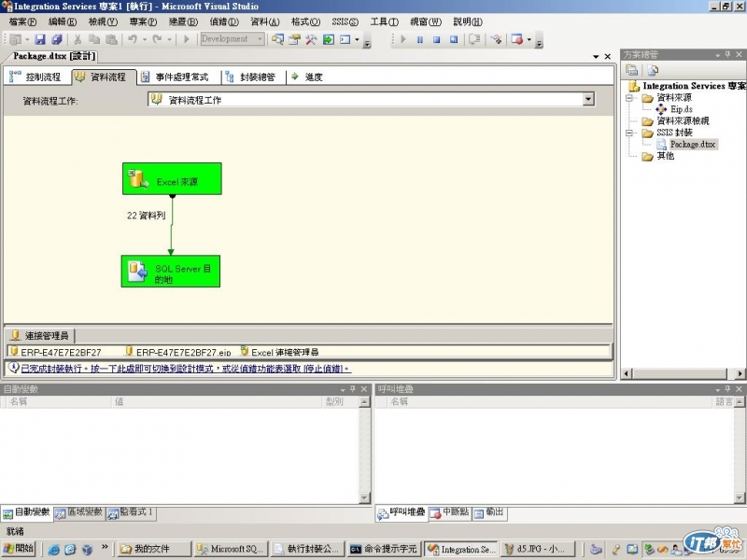Open the 資料流程工作 dropdown arrow
This screenshot has height=560, width=747.
(588, 99)
